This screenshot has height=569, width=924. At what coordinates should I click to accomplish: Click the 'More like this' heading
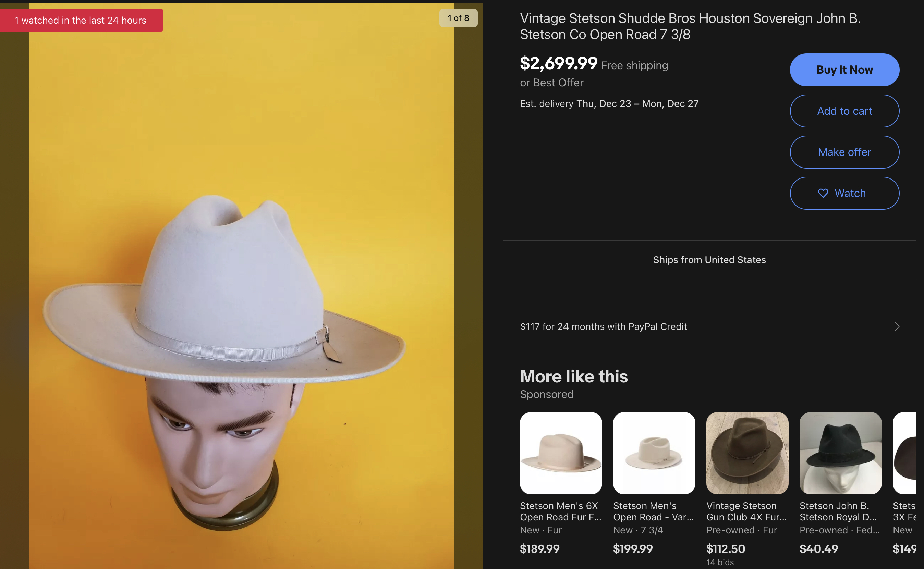574,376
